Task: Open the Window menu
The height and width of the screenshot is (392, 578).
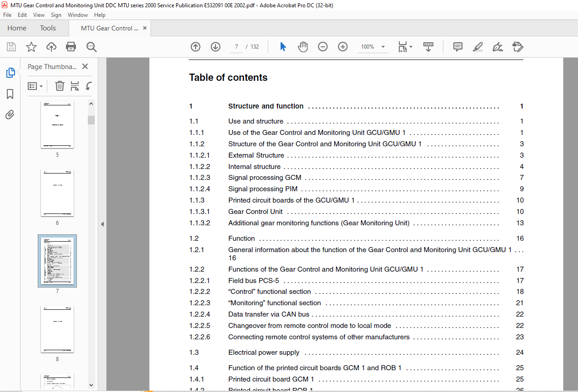Action: tap(78, 15)
